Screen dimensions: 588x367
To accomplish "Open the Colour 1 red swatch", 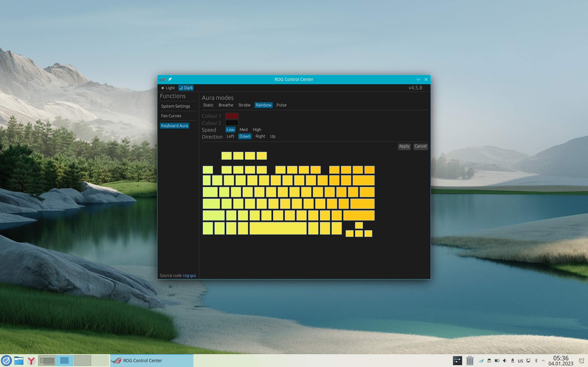I will tap(232, 116).
